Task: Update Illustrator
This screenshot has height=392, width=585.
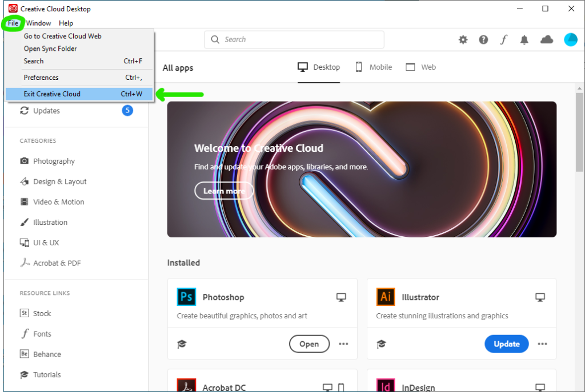Action: pyautogui.click(x=506, y=343)
